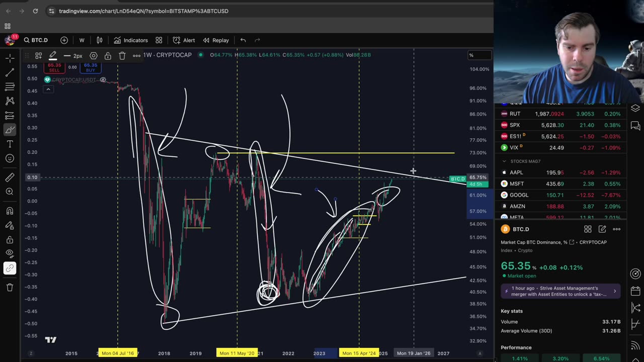Toggle stay in drawing mode
Image resolution: width=644 pixels, height=362 pixels.
pos(10,225)
